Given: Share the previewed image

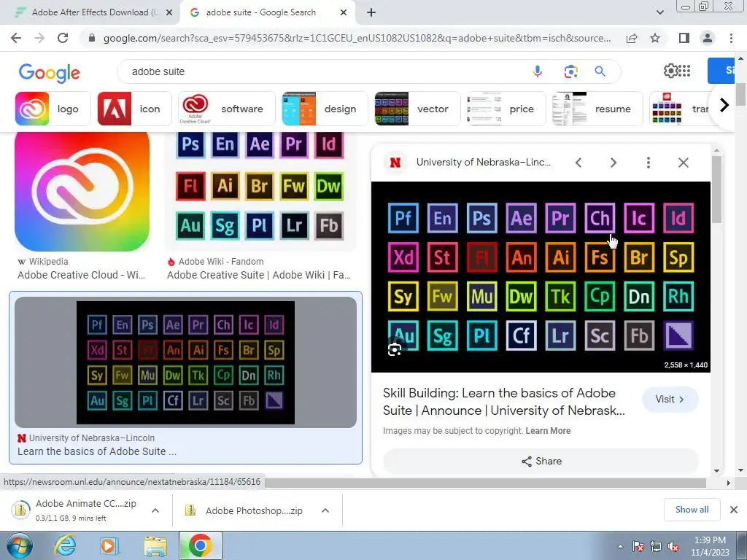Looking at the screenshot, I should [541, 461].
